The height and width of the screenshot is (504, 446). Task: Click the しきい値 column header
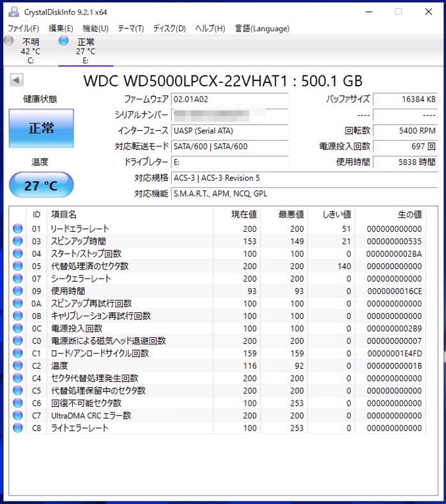(331, 215)
